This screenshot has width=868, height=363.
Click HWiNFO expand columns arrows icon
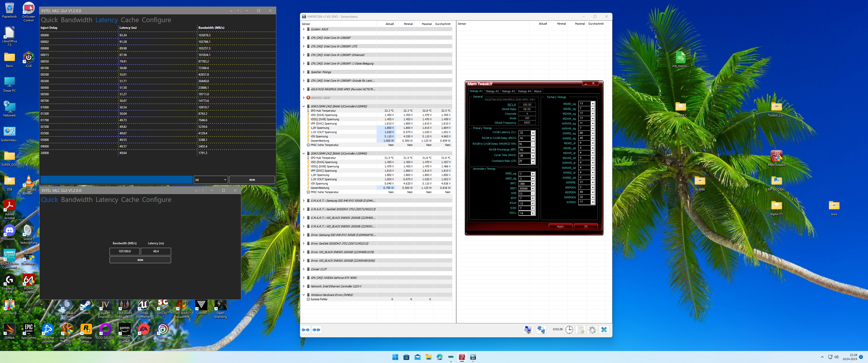(x=305, y=330)
